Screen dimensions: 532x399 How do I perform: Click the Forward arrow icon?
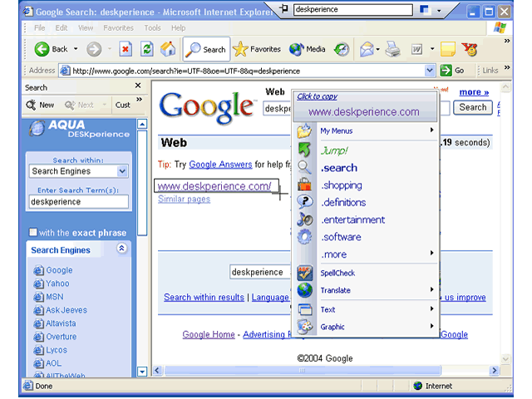point(94,49)
